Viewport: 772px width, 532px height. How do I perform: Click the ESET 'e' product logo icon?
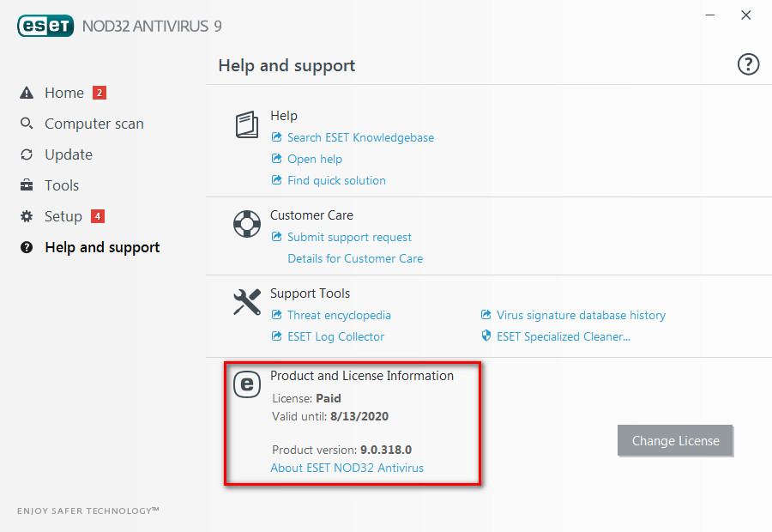[247, 384]
